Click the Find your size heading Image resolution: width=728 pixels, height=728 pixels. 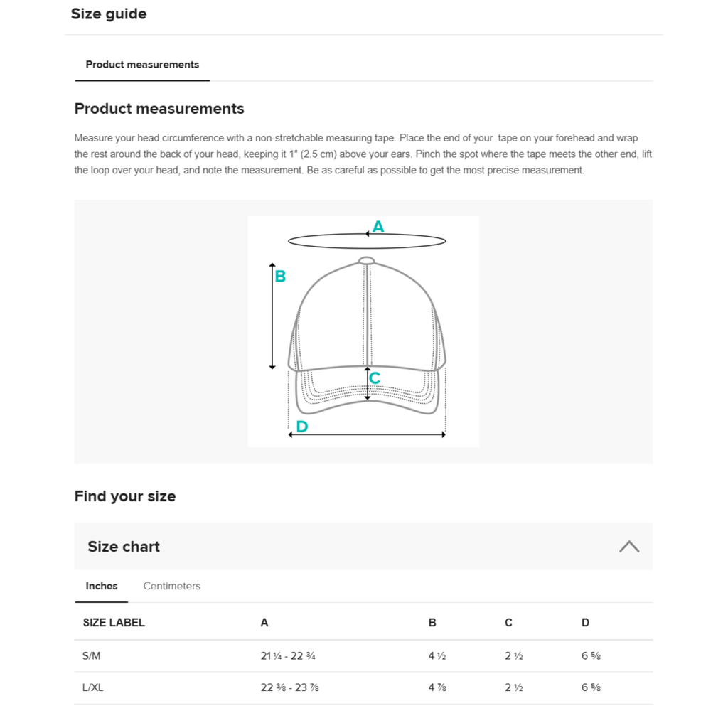point(125,496)
